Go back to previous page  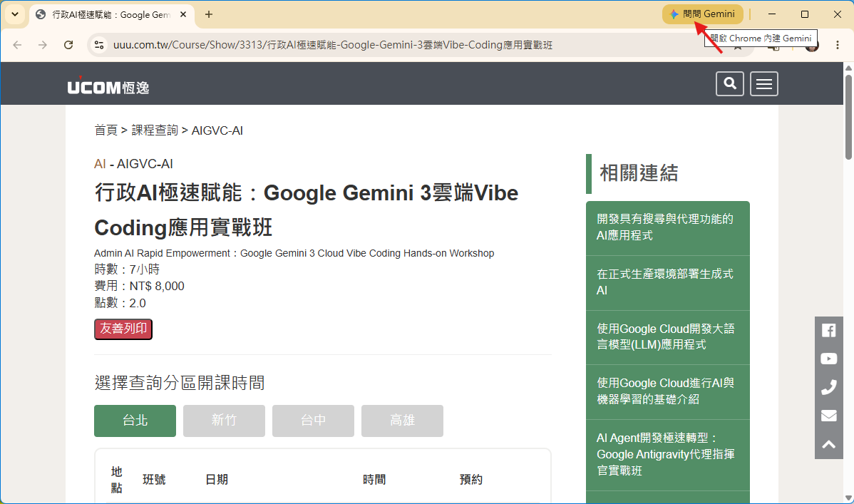coord(17,45)
